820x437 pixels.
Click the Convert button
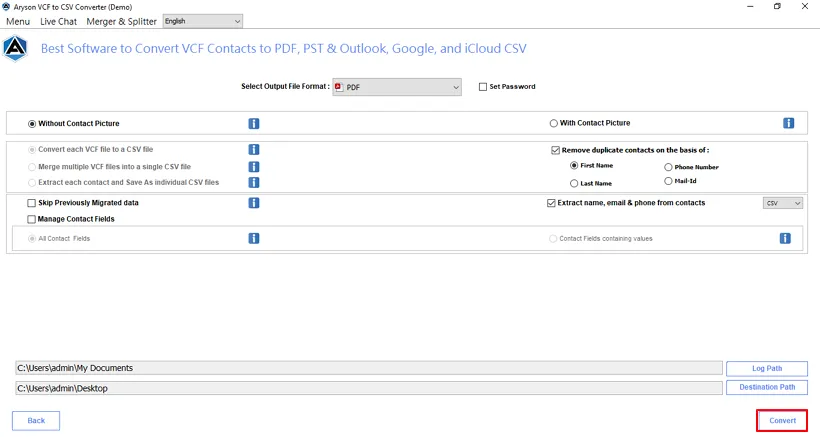782,420
